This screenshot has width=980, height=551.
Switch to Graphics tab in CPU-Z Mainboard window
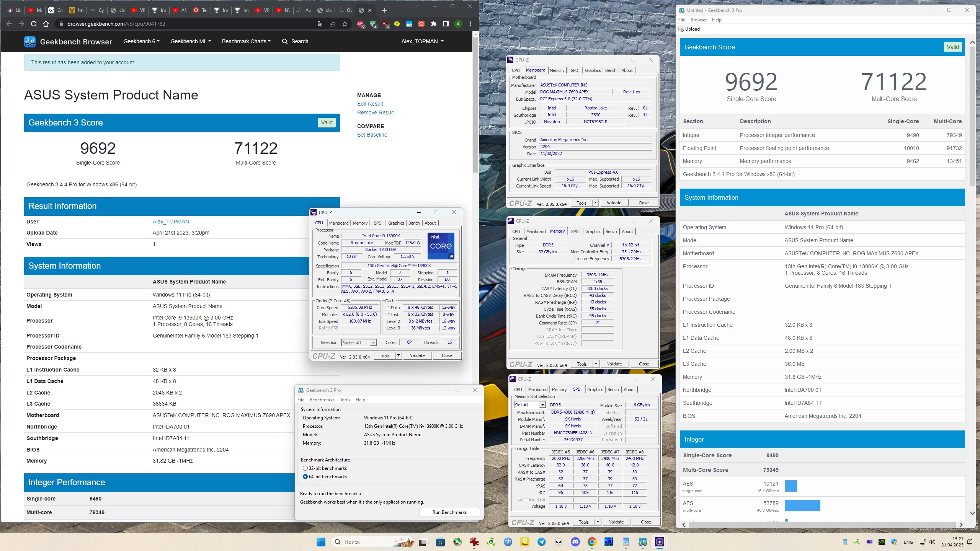point(593,70)
